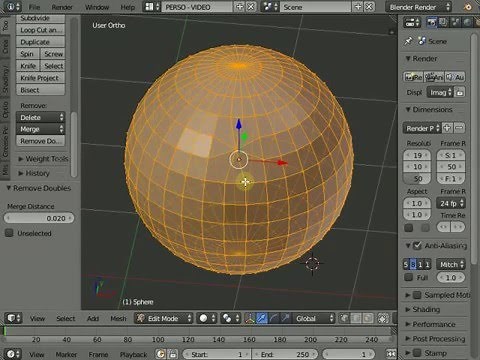Select scale manipulator icon
480x360 pixels.
pyautogui.click(x=285, y=318)
